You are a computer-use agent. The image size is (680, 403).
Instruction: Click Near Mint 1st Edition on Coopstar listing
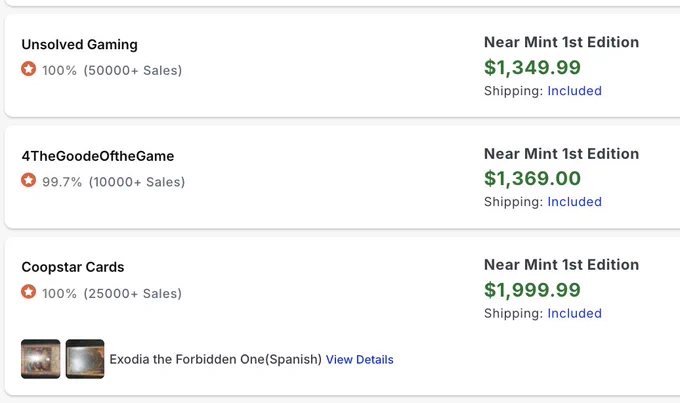(561, 265)
